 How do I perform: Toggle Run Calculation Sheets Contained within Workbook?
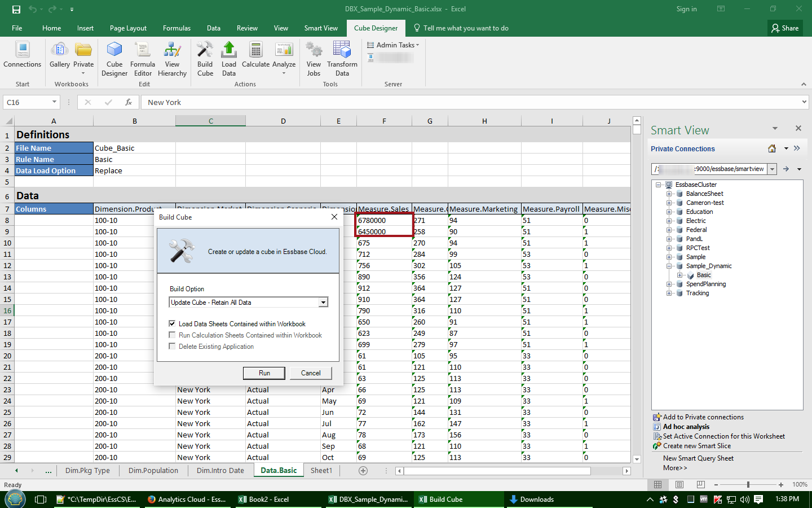[172, 335]
